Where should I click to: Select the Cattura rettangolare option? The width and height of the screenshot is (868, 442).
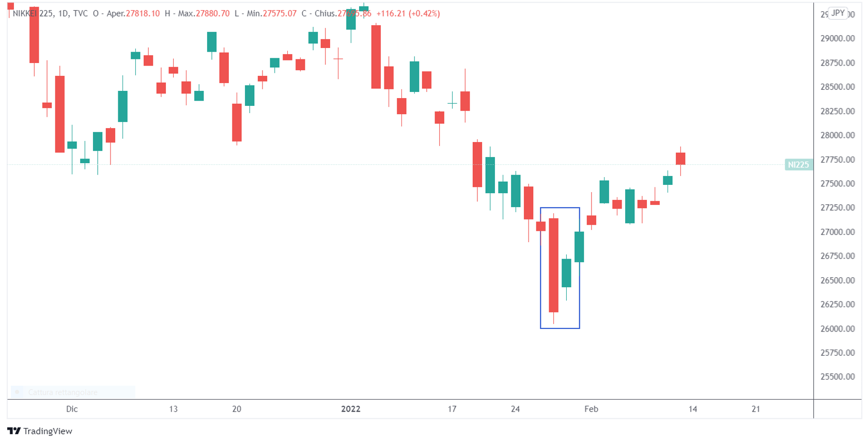[63, 392]
